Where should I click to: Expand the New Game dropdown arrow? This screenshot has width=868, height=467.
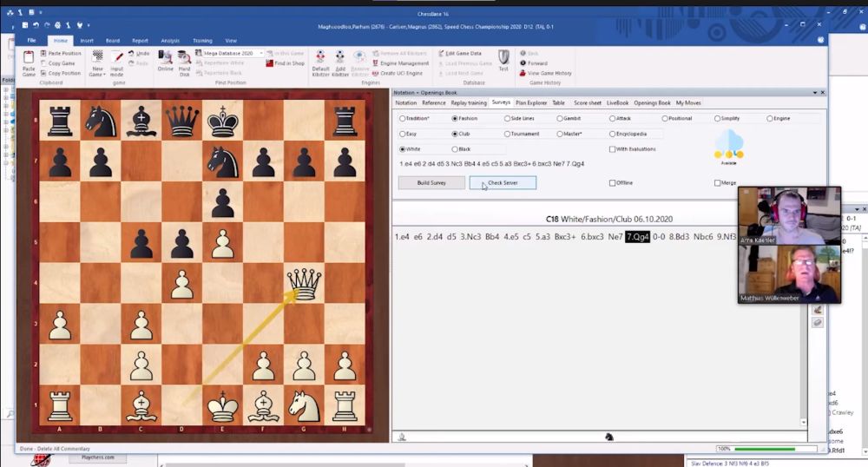point(104,75)
